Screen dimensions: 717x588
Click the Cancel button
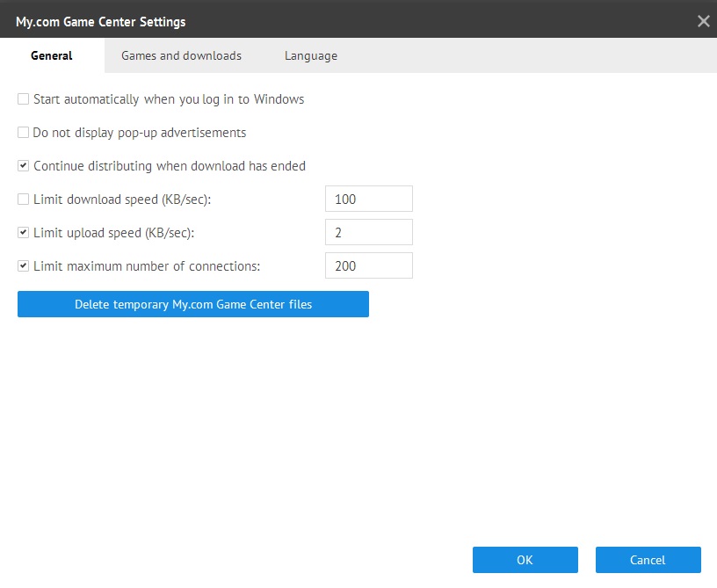(x=648, y=560)
